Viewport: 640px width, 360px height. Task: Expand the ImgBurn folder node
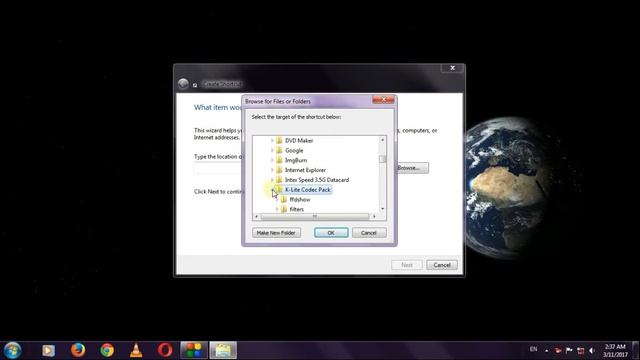(272, 160)
